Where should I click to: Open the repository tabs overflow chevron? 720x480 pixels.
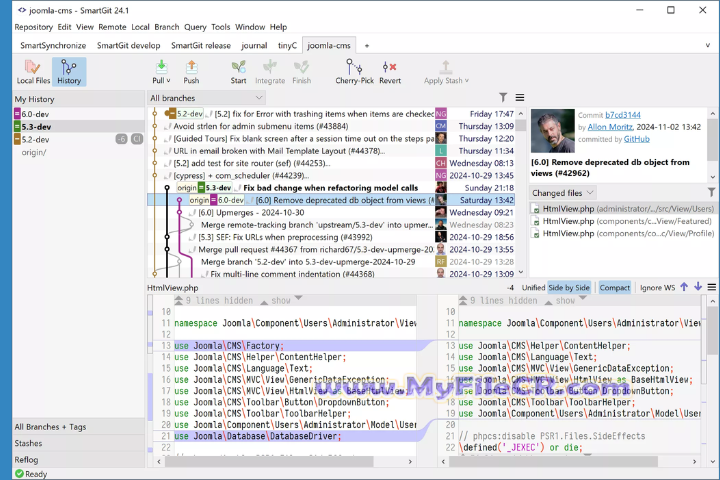(708, 45)
